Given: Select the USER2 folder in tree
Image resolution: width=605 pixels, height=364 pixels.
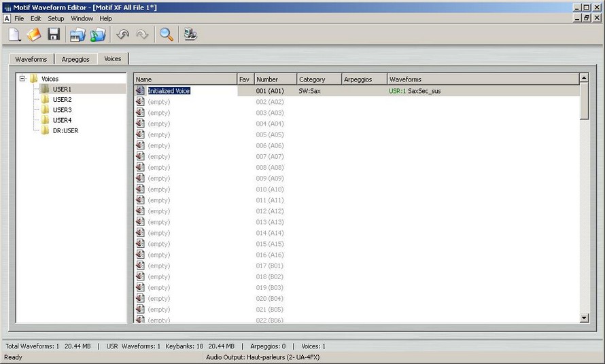Looking at the screenshot, I should [x=61, y=100].
